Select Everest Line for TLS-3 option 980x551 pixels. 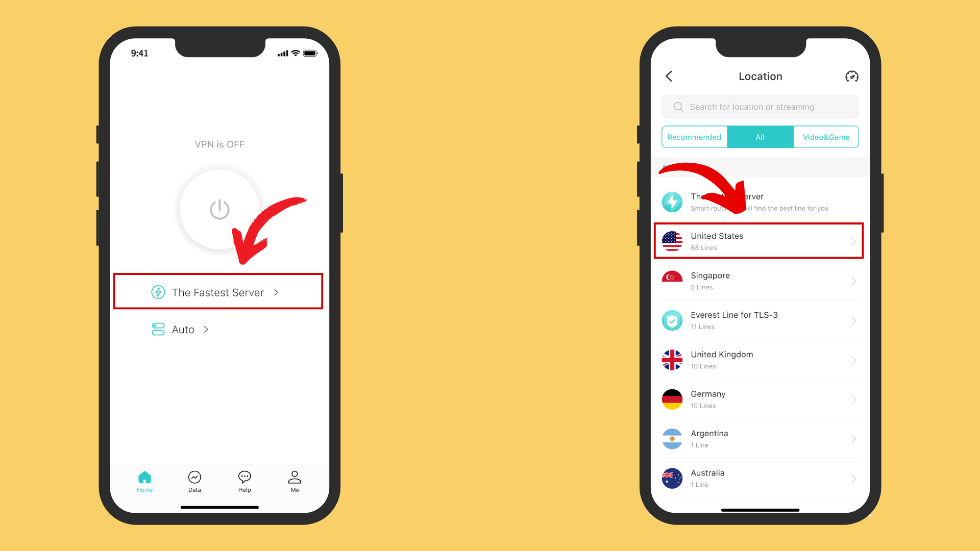(x=759, y=320)
